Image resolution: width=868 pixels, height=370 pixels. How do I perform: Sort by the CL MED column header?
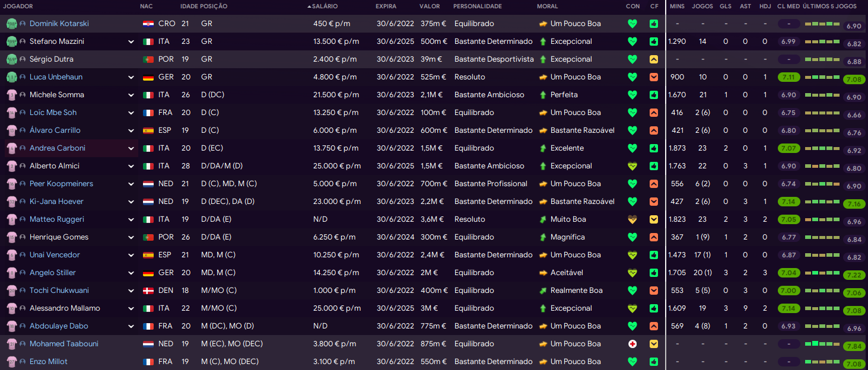(x=788, y=6)
